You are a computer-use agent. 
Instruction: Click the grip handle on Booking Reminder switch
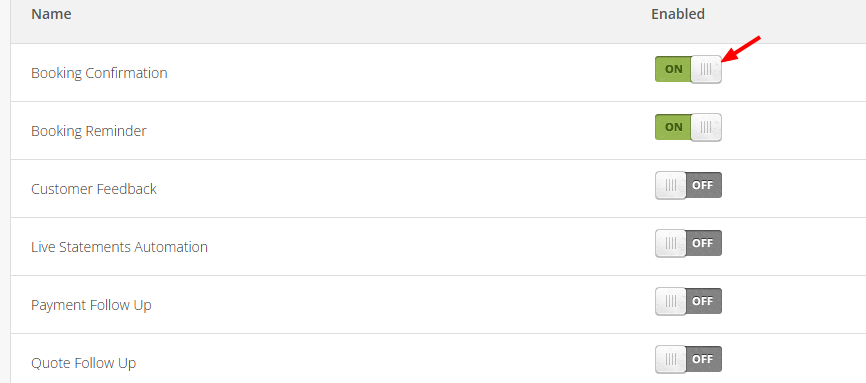(x=706, y=127)
